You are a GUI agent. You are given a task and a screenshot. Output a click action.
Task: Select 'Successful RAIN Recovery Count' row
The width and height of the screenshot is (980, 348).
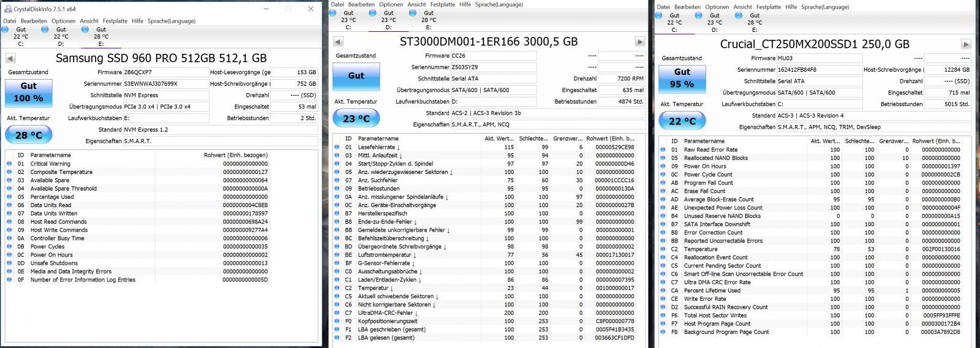[812, 307]
